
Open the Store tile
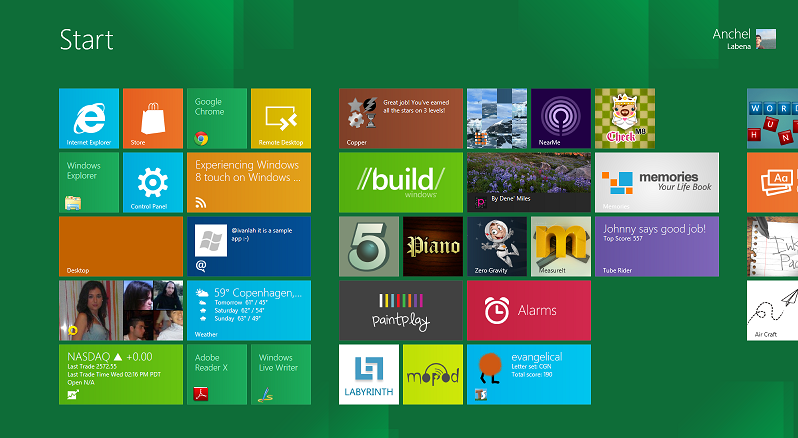153,119
